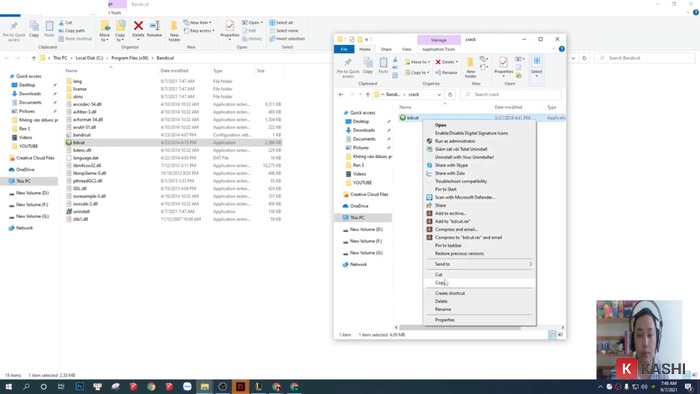Open the File tab in crack window
The width and height of the screenshot is (700, 394).
click(x=344, y=49)
